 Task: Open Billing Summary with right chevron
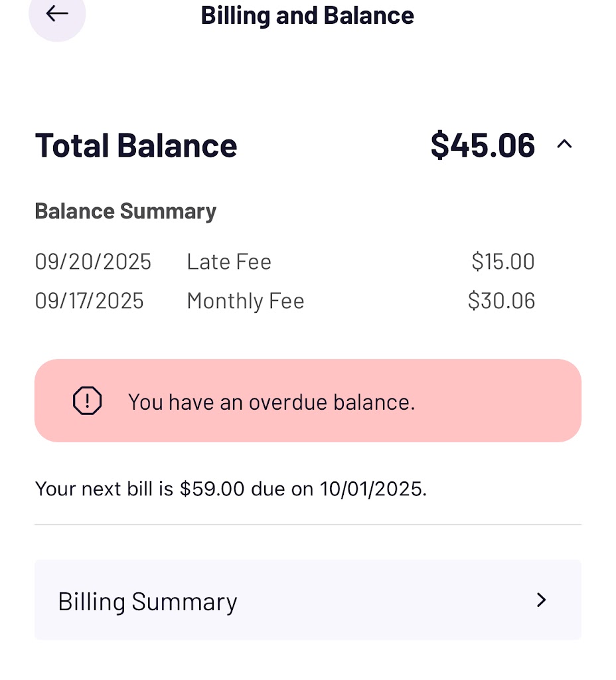542,600
